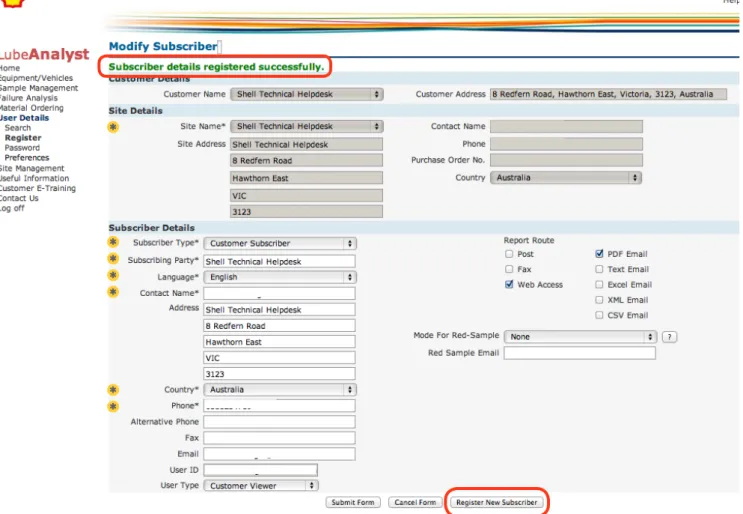
Task: Click the Customer Address field
Action: click(608, 94)
